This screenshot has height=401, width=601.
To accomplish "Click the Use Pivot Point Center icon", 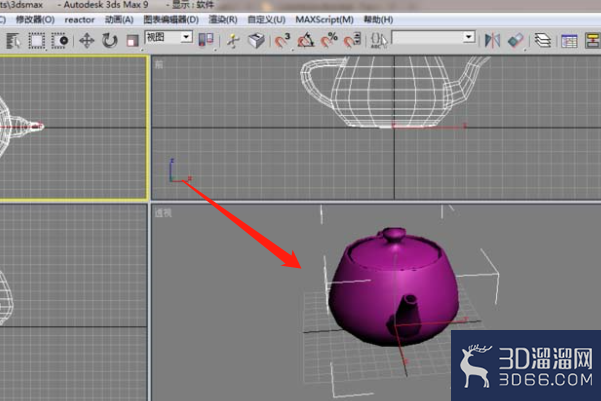I will pyautogui.click(x=206, y=40).
